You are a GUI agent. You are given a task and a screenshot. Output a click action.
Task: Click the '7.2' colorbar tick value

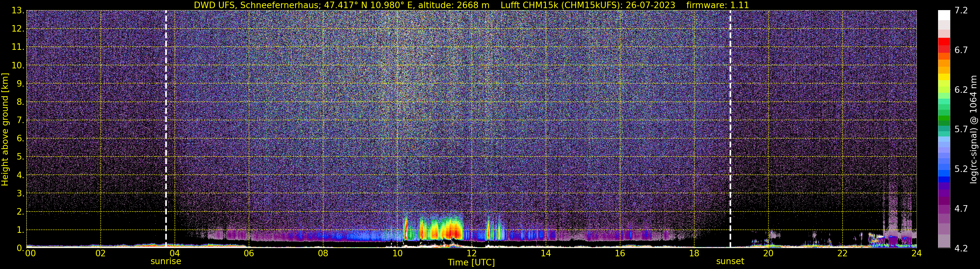(x=961, y=10)
